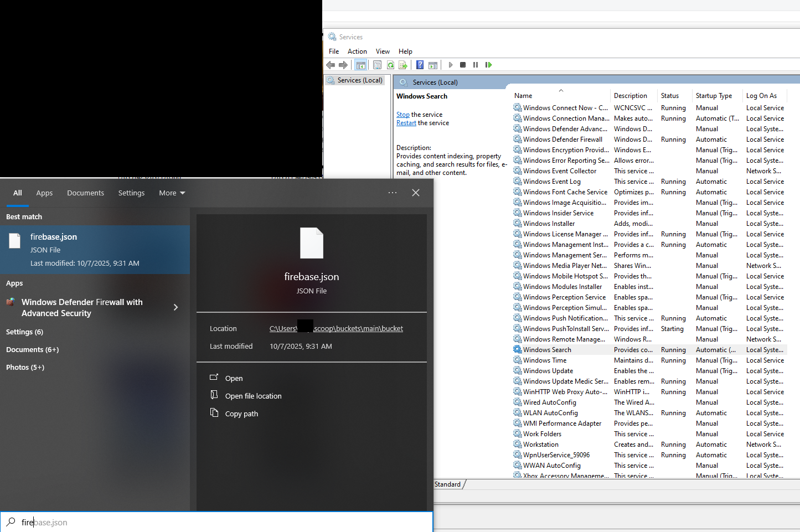800x532 pixels.
Task: Click the gear icon beside WLAN AutoConfig
Action: 518,412
